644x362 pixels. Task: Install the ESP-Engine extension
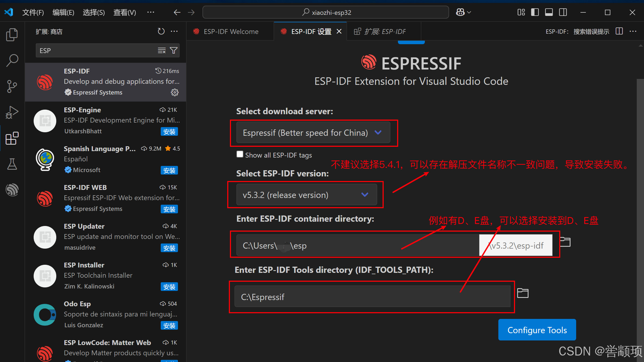[x=169, y=132]
